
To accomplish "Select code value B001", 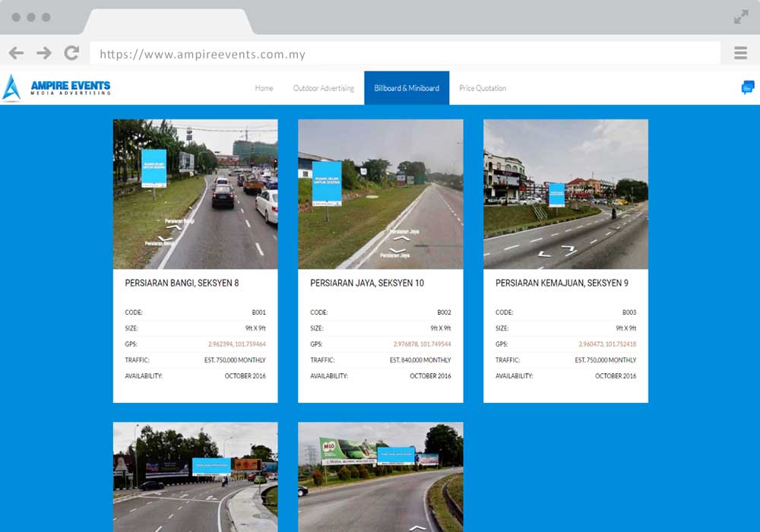I will pyautogui.click(x=259, y=312).
